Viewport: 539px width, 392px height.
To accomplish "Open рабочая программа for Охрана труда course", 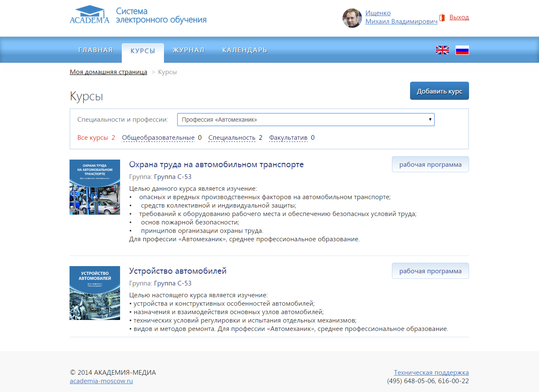I will click(x=430, y=165).
